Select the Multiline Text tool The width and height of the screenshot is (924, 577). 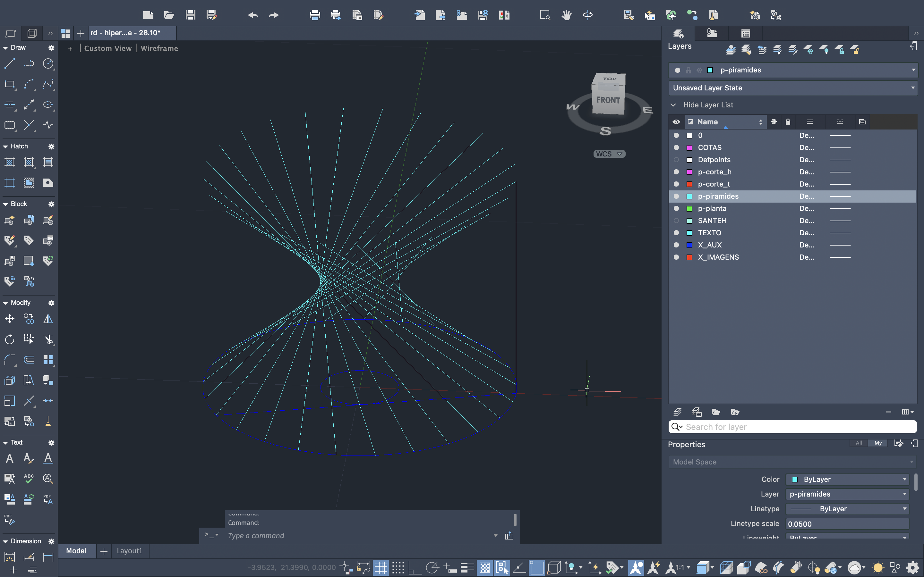pyautogui.click(x=10, y=458)
